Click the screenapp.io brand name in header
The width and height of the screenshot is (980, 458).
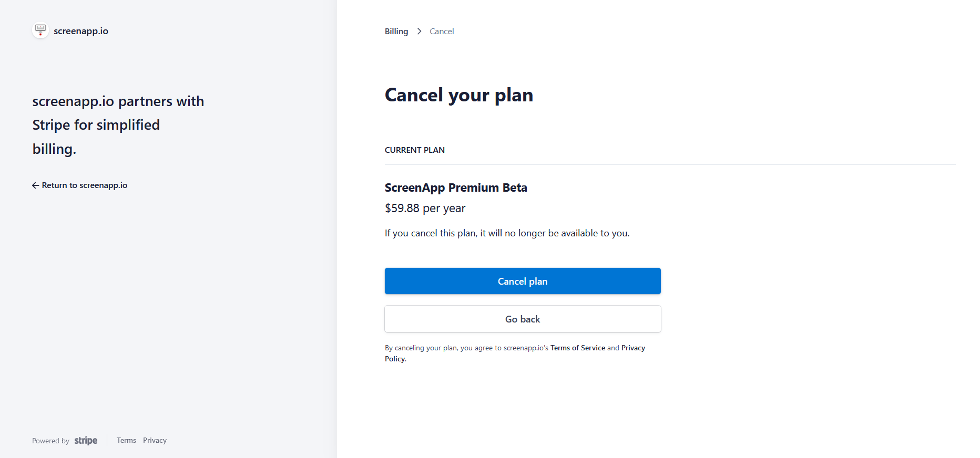click(x=81, y=31)
